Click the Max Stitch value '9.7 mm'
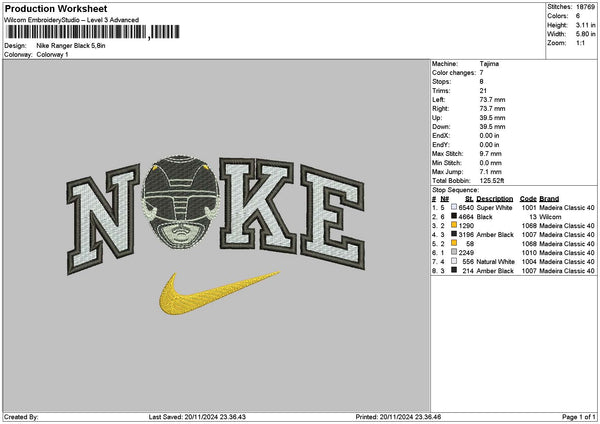The height and width of the screenshot is (424, 600). point(491,154)
